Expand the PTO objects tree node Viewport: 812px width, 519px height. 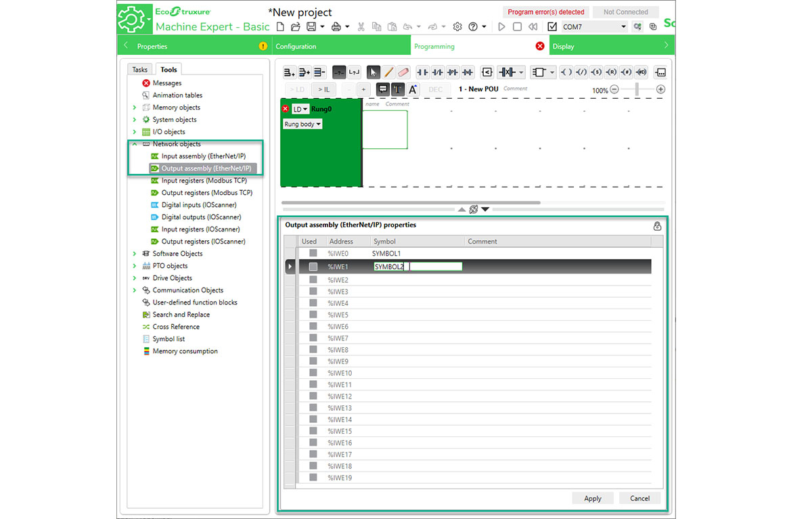[135, 266]
